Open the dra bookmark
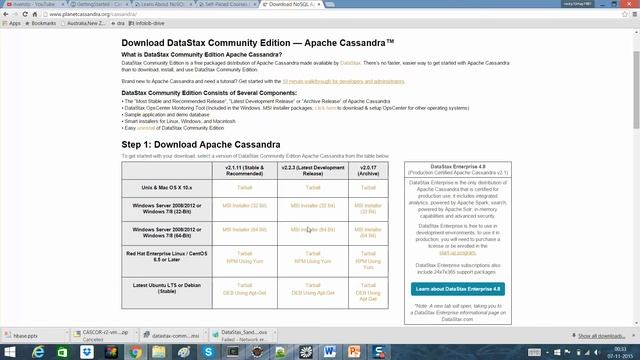 tap(118, 23)
